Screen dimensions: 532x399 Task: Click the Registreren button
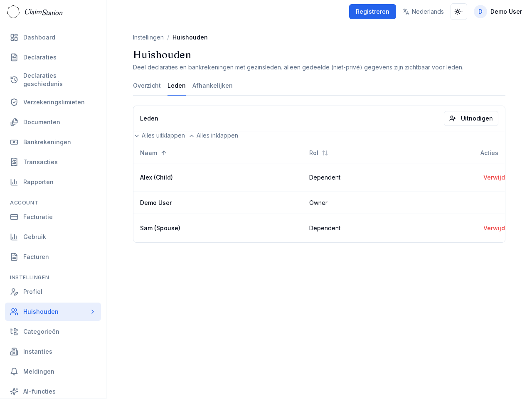tap(372, 12)
